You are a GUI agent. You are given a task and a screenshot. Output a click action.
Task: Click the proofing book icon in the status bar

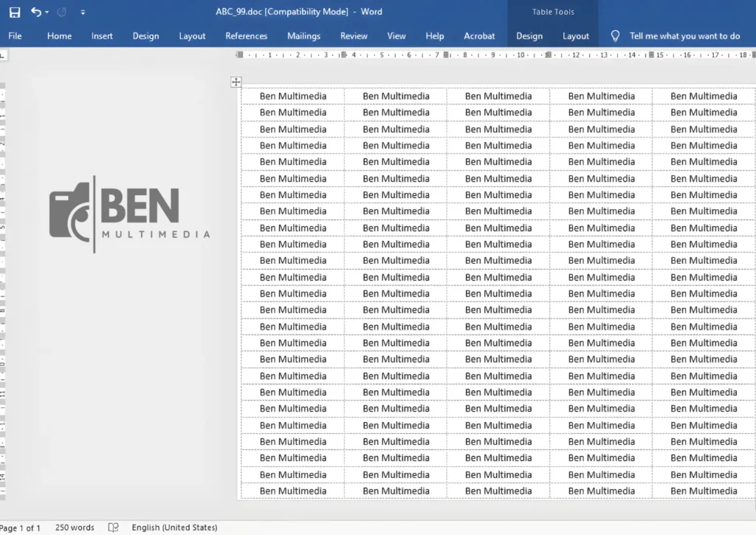click(113, 528)
